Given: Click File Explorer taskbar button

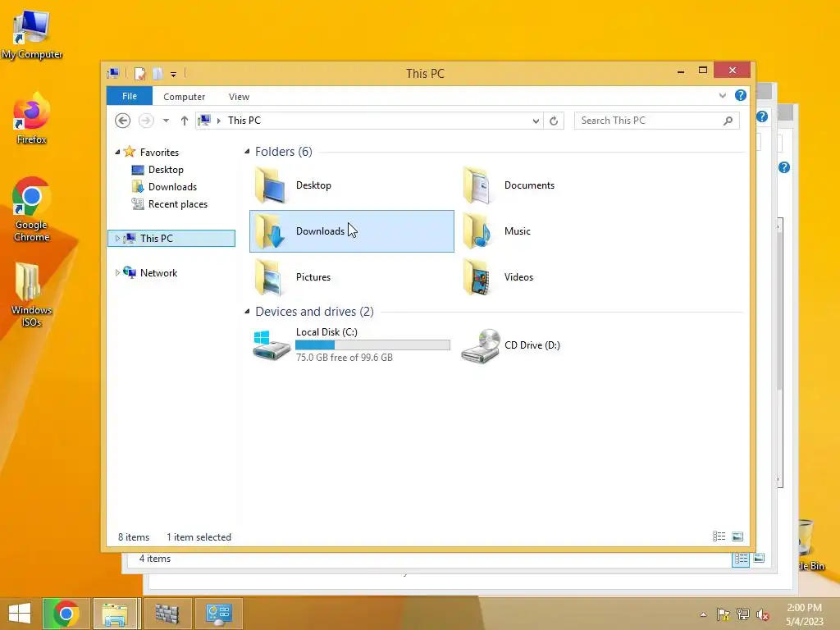Looking at the screenshot, I should [x=115, y=614].
